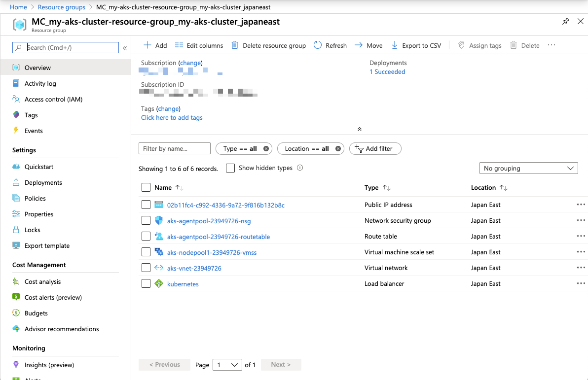The width and height of the screenshot is (588, 380).
Task: Collapse the left sidebar menu
Action: click(x=125, y=48)
